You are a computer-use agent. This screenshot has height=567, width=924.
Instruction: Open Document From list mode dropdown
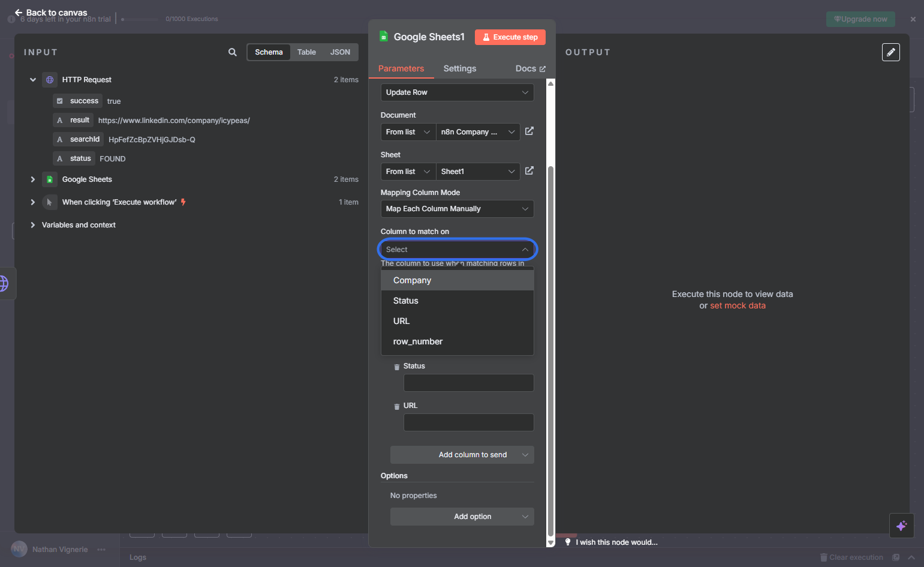(408, 132)
